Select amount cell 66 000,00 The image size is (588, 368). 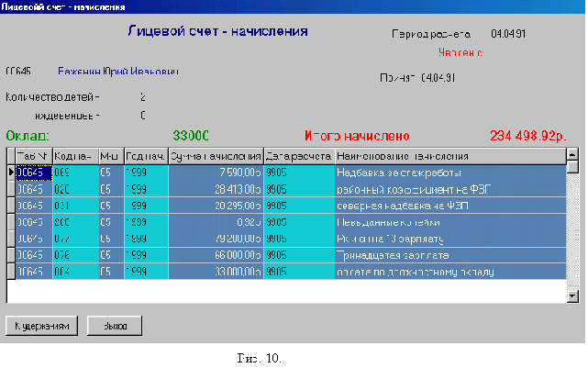[x=216, y=255]
